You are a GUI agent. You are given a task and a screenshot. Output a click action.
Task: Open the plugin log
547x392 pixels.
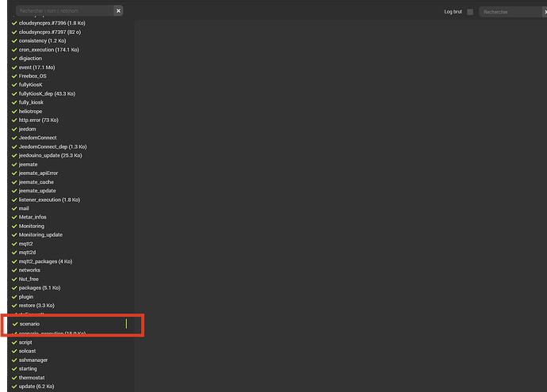[26, 297]
